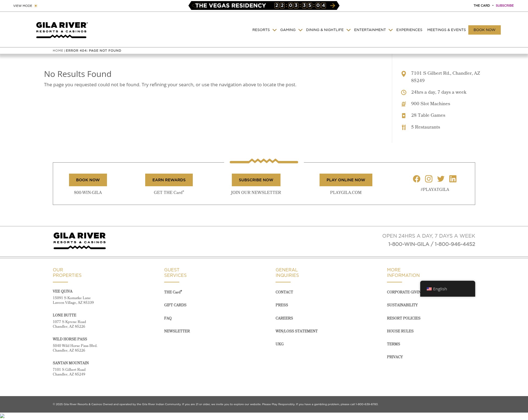Screen dimensions: 528x420
Task: Open the LinkedIn social icon
Action: [x=453, y=179]
